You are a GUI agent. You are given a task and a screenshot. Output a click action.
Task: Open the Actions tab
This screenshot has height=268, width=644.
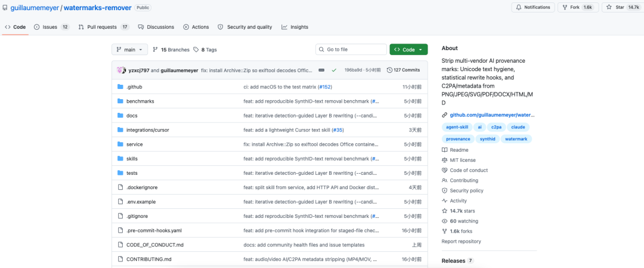[196, 27]
